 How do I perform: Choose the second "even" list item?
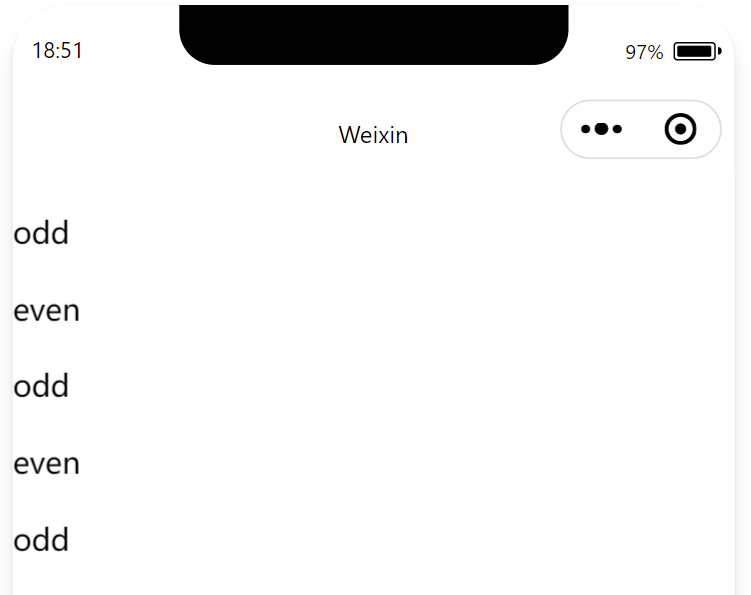coord(46,464)
